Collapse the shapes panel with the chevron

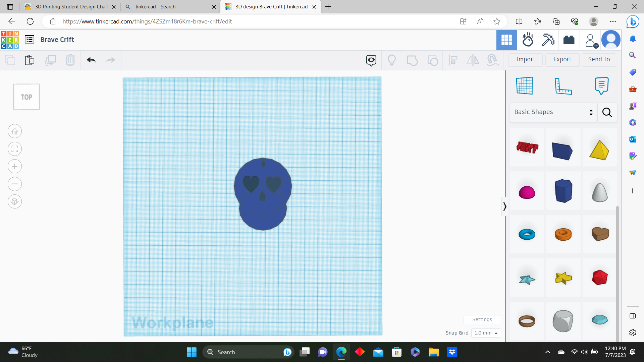pos(505,206)
